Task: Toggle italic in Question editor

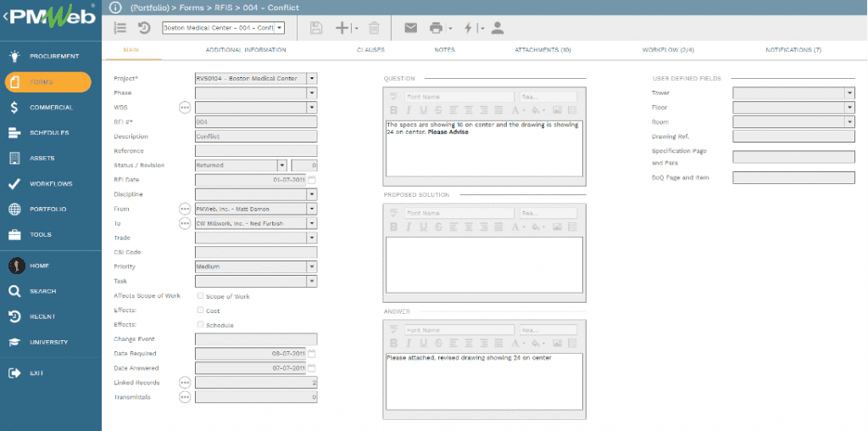Action: pyautogui.click(x=409, y=110)
